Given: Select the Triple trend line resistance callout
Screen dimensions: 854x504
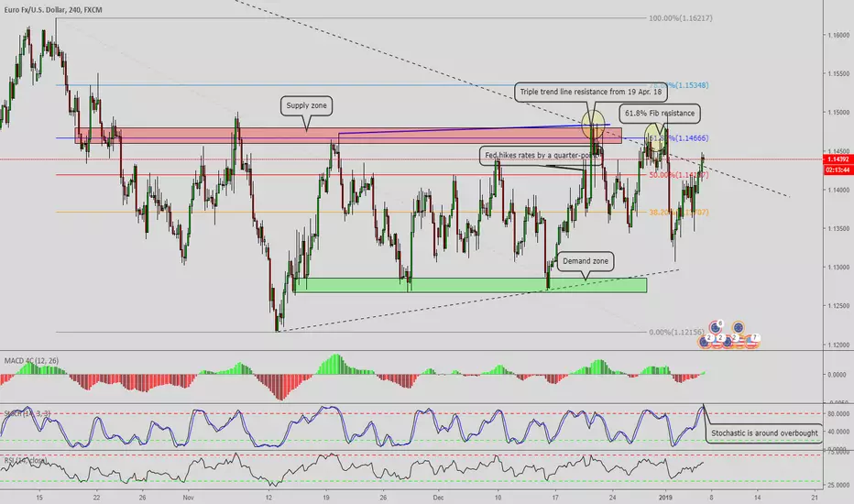Looking at the screenshot, I should coord(591,92).
